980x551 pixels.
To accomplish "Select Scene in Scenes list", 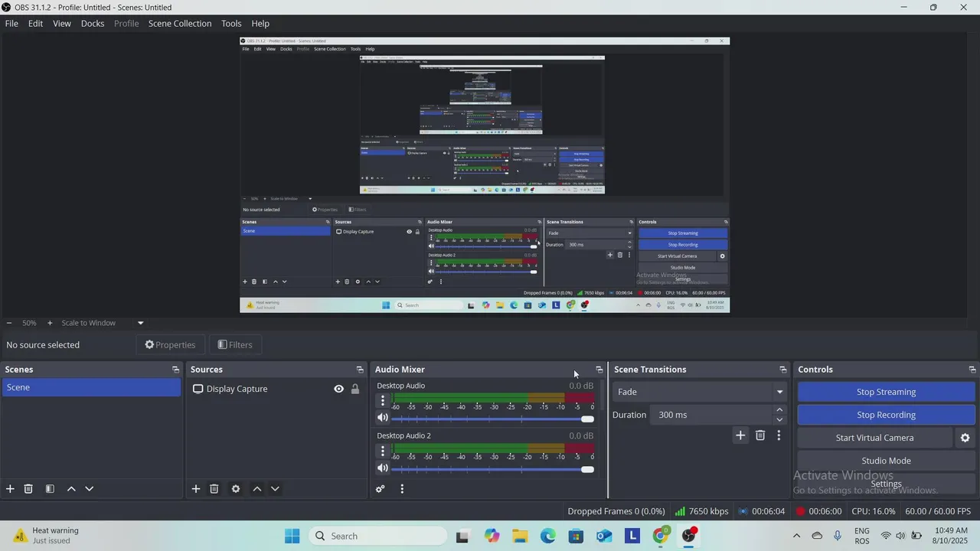I will [x=91, y=387].
